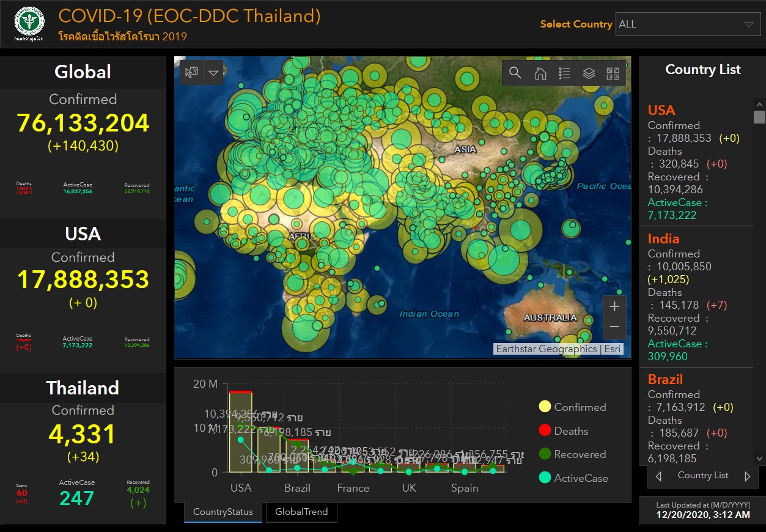
Task: Open the map layers panel
Action: (589, 73)
